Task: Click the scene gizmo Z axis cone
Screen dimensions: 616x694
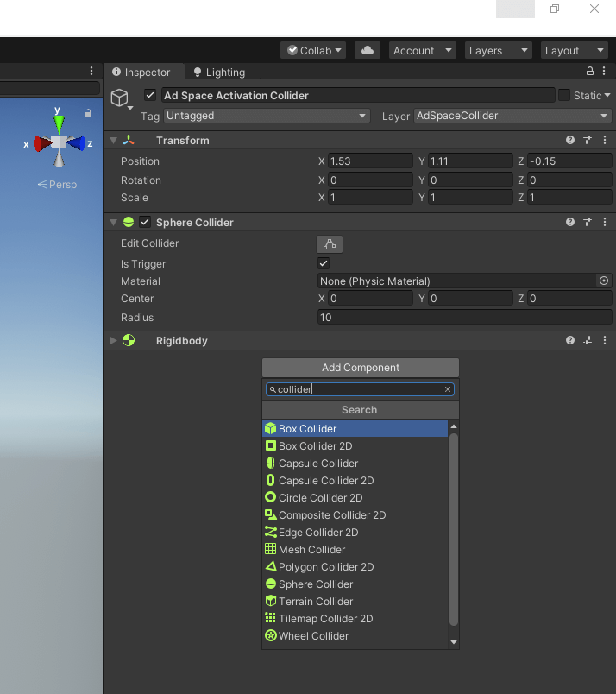Action: [76, 143]
